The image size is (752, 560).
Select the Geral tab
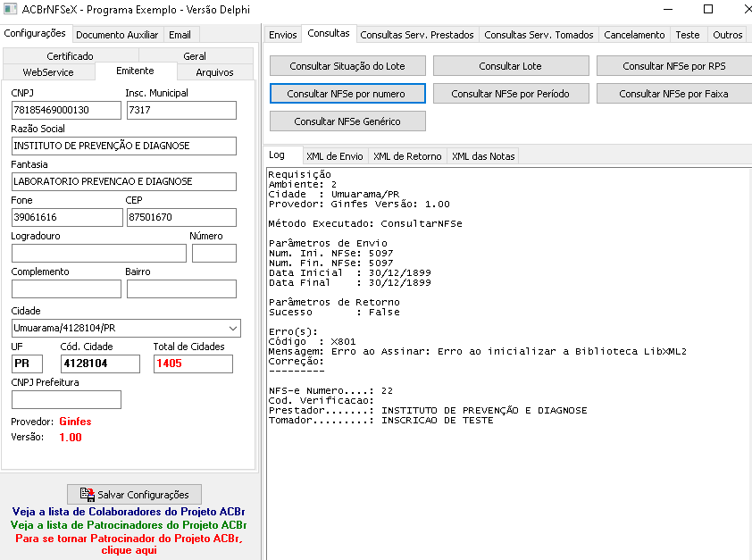(x=195, y=55)
